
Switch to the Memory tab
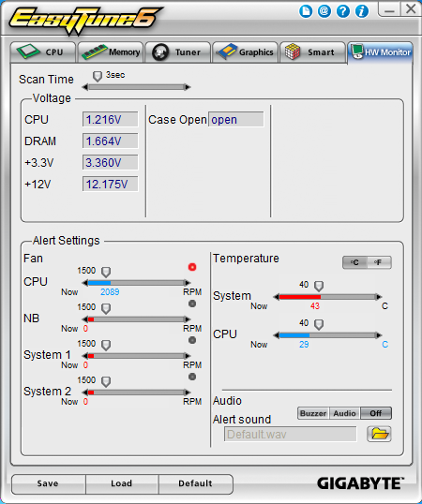[x=111, y=52]
